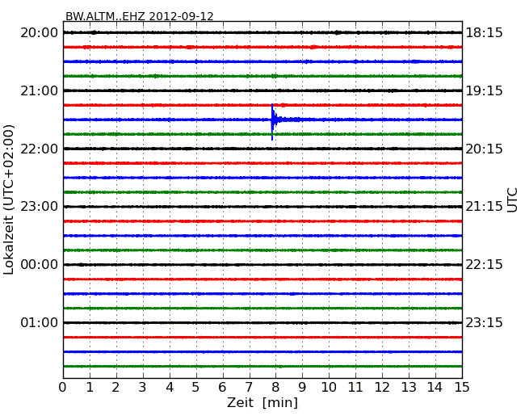
Task: Click the 22:00 local time label
Action: click(x=40, y=149)
